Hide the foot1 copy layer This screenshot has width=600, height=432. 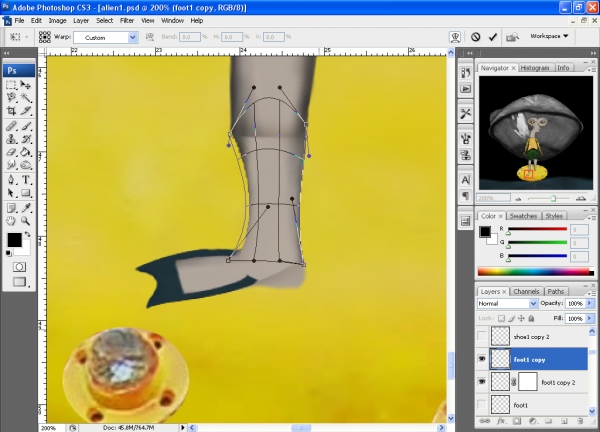click(x=482, y=359)
